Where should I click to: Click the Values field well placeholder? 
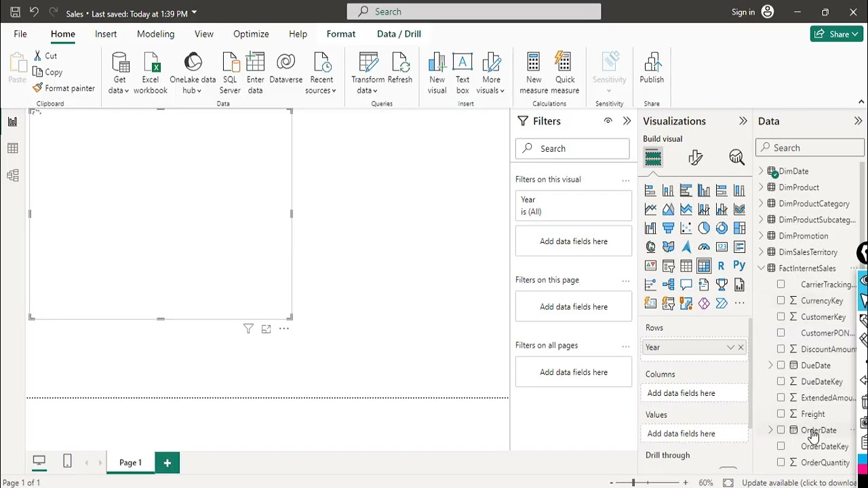click(x=695, y=433)
